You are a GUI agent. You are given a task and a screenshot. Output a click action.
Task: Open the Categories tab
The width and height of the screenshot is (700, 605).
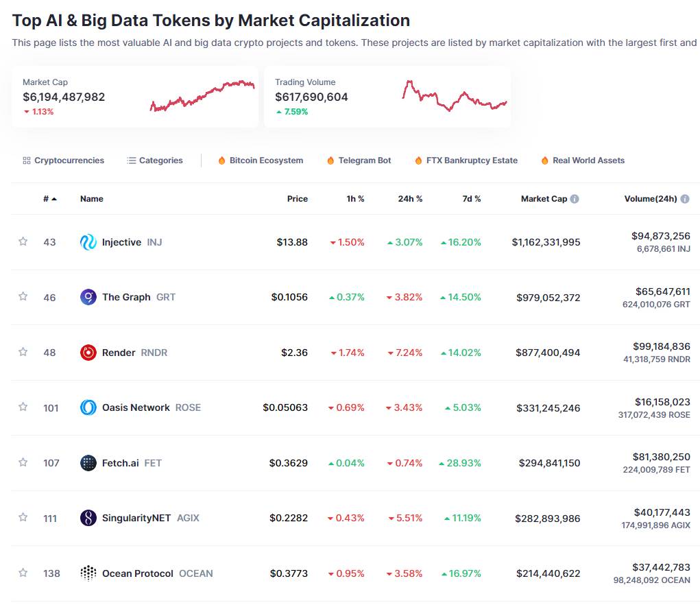coord(155,161)
